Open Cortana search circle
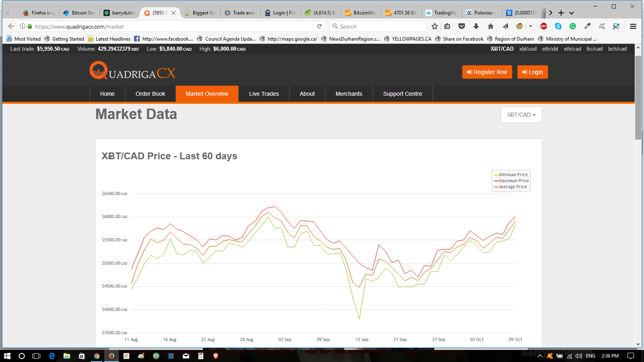This screenshot has width=644, height=362. [22, 356]
